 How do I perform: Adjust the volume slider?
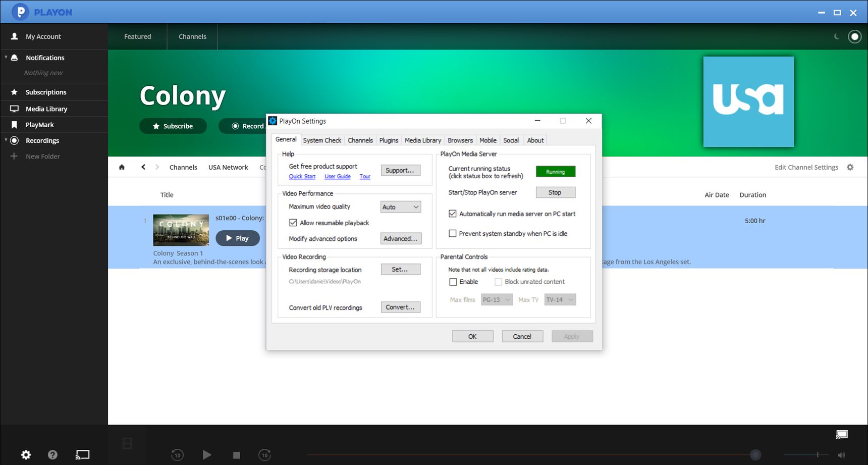click(x=807, y=455)
